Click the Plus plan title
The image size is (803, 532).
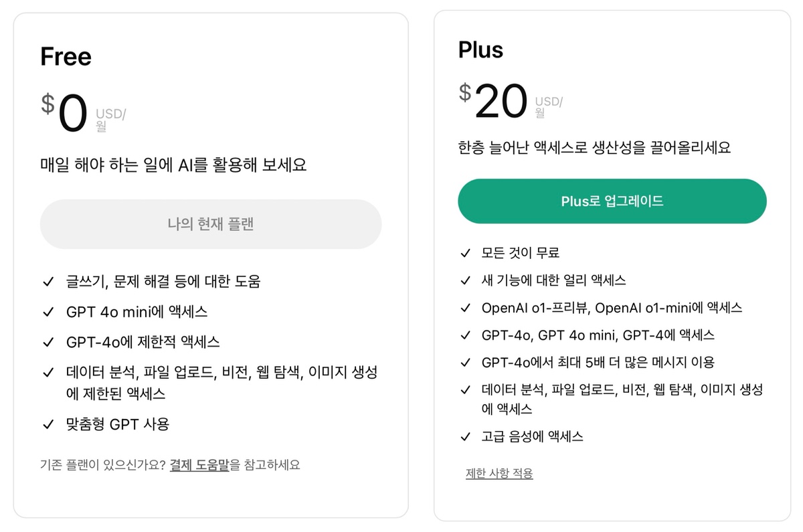tap(480, 50)
